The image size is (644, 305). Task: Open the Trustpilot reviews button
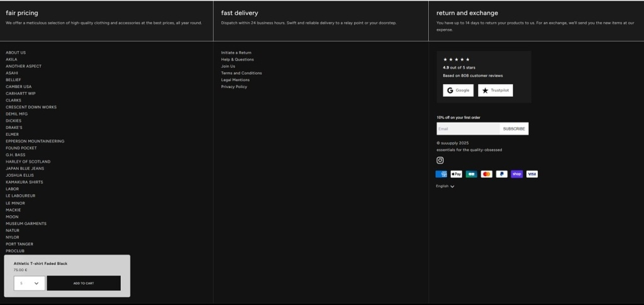click(496, 91)
